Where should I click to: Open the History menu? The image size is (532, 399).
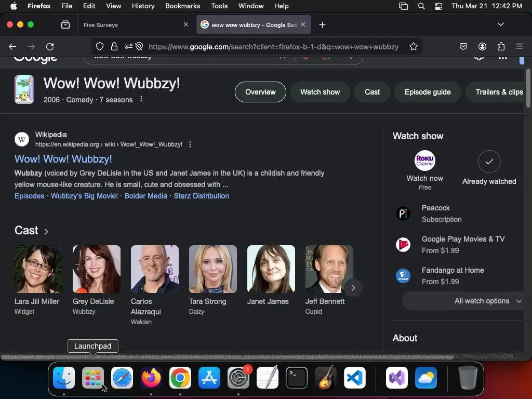click(x=143, y=6)
